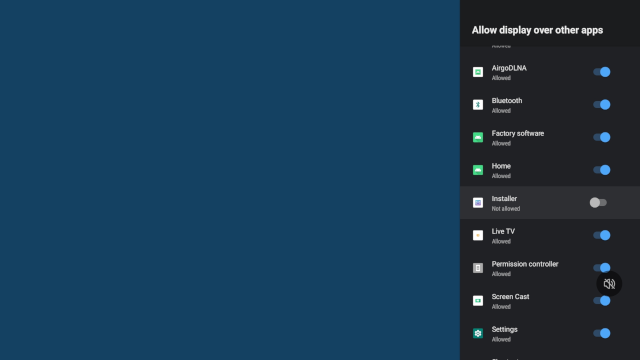Turn off Factory software toggle
Viewport: 640px width, 360px height.
(602, 137)
